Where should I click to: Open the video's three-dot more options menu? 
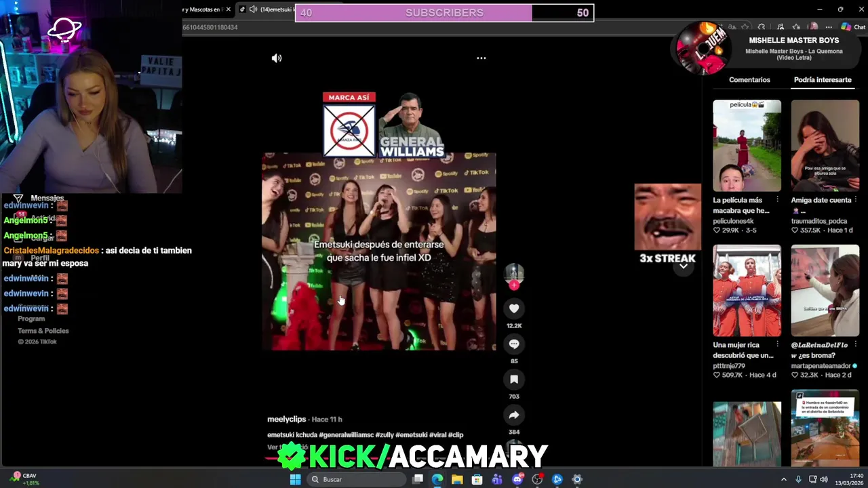click(x=481, y=58)
